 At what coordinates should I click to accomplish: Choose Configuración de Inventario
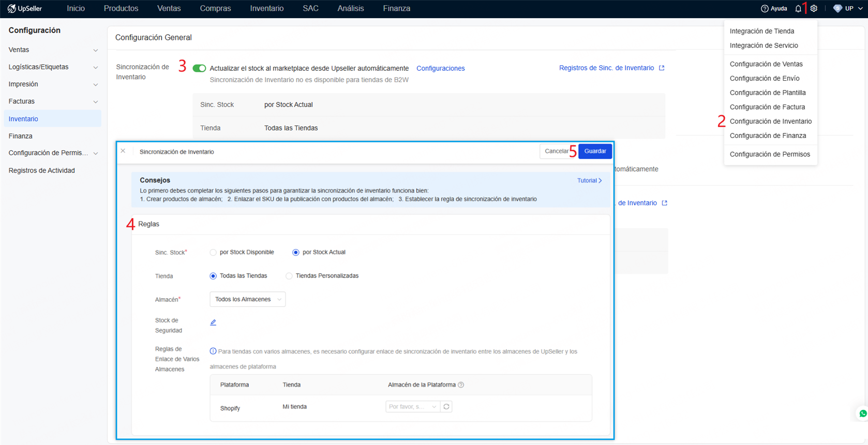click(771, 121)
